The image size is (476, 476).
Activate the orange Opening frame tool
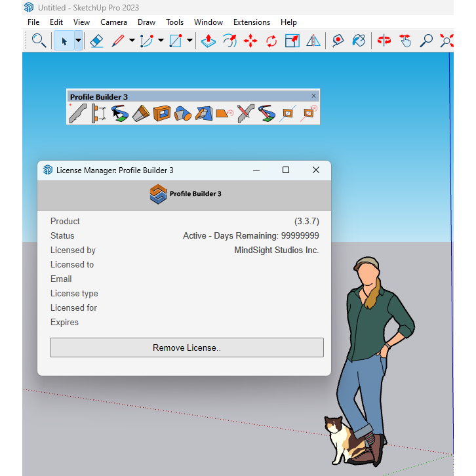click(162, 113)
